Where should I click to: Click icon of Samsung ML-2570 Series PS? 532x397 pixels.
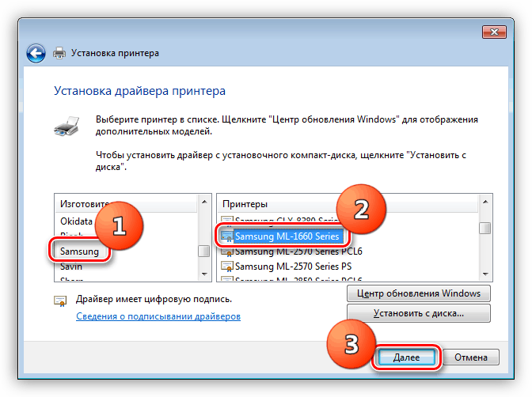pos(227,267)
